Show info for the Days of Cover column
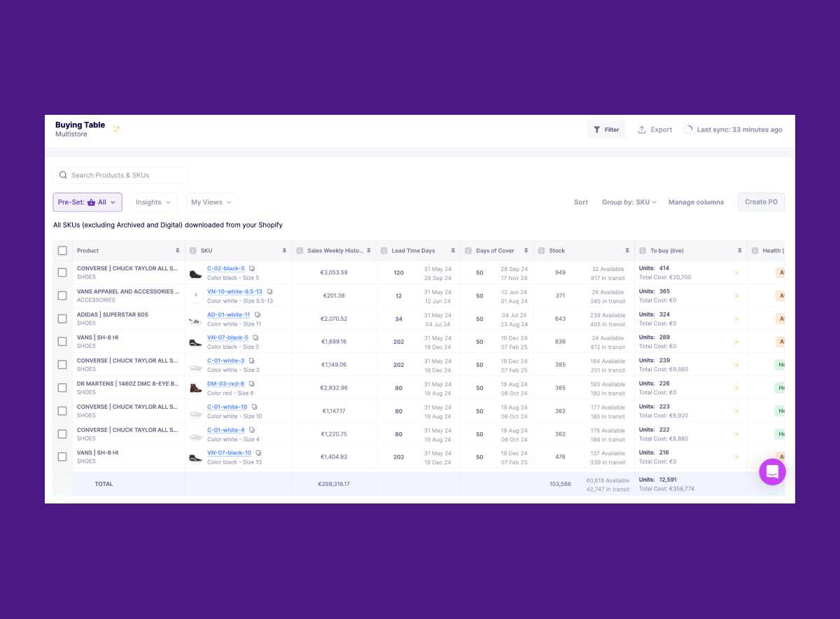Image resolution: width=840 pixels, height=619 pixels. coord(468,251)
